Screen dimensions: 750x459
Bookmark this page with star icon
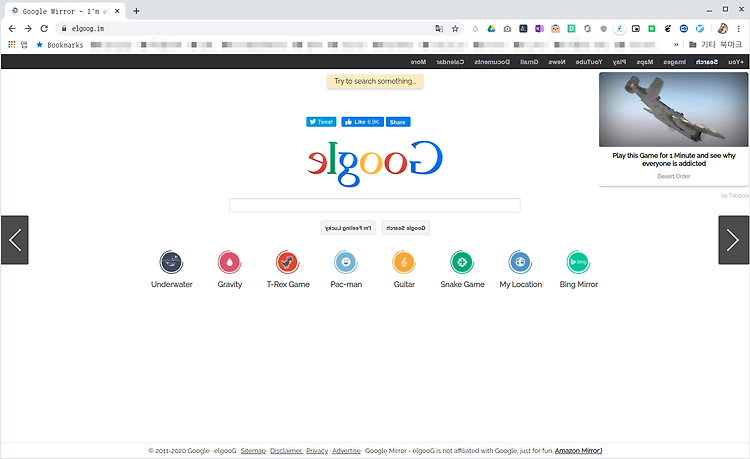pos(455,29)
